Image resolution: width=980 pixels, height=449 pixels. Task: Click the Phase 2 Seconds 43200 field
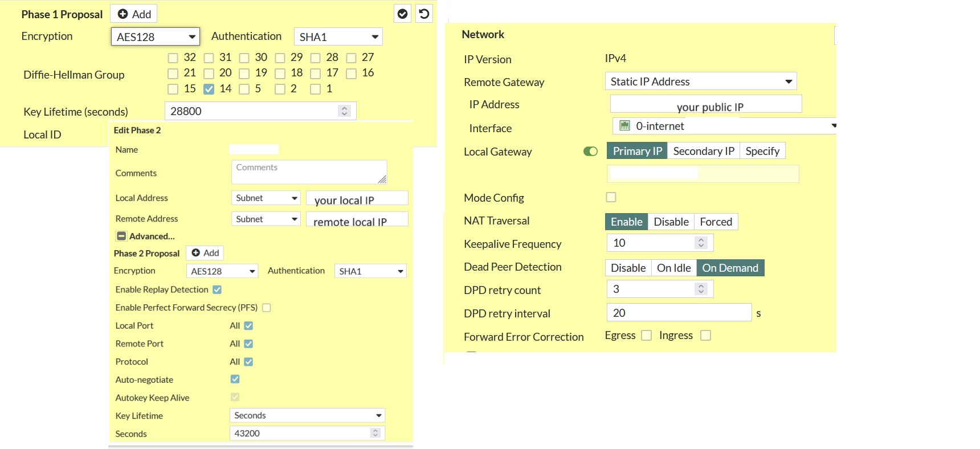point(308,433)
